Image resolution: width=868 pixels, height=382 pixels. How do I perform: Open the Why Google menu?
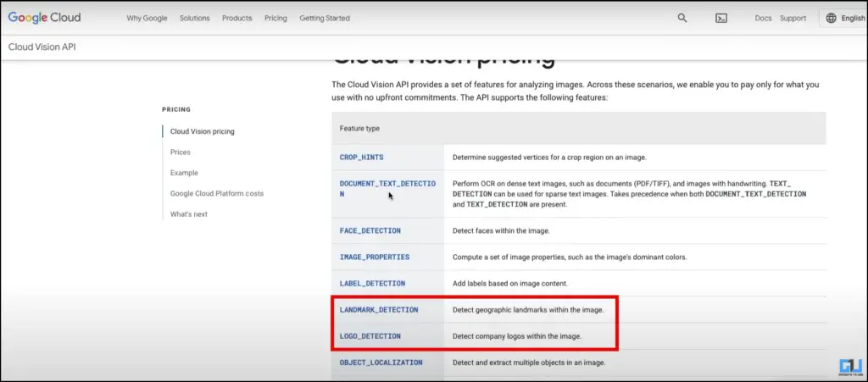(x=147, y=18)
